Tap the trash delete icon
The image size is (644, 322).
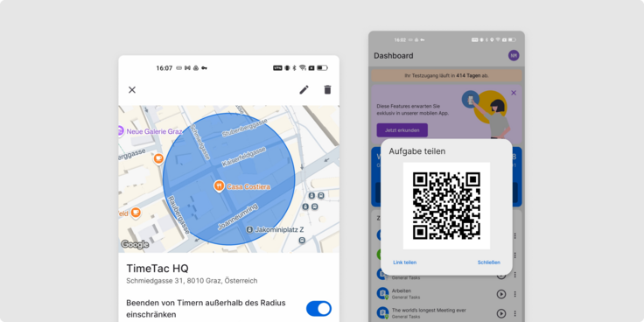point(327,89)
